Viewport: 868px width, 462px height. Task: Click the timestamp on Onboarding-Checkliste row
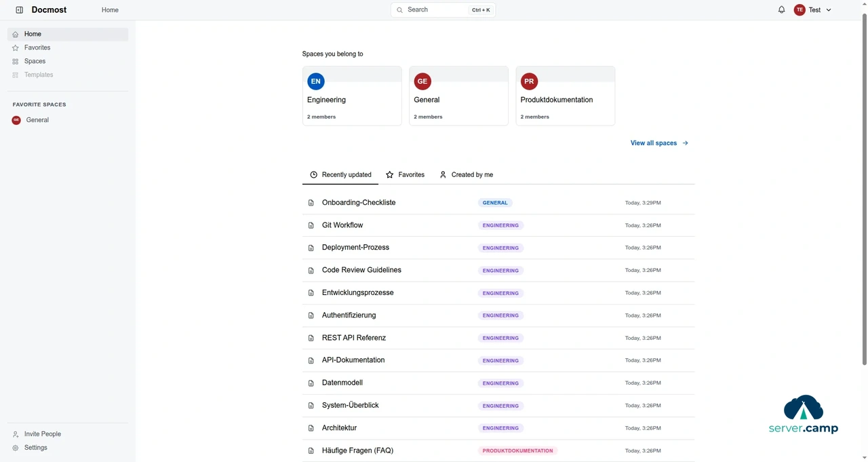(643, 203)
